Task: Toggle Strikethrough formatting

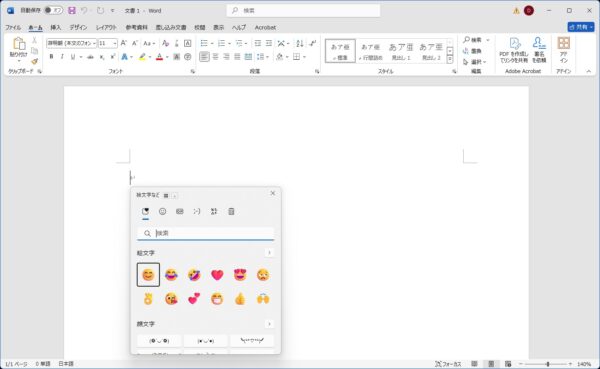Action: (90, 57)
